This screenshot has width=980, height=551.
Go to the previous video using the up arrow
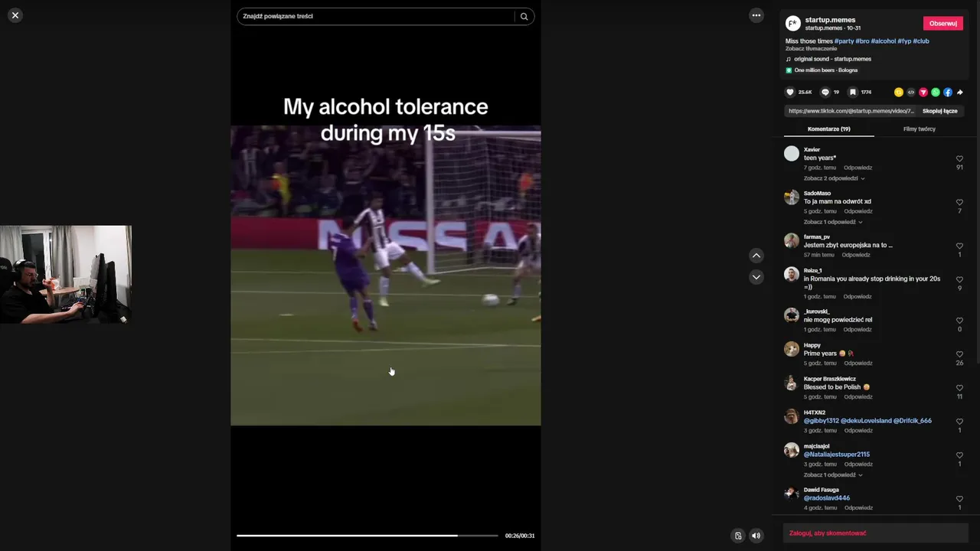tap(756, 256)
